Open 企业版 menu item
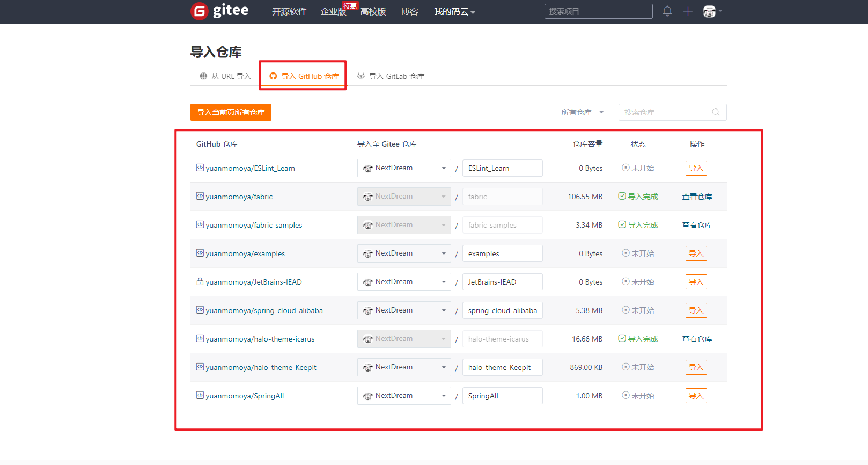Image resolution: width=868 pixels, height=465 pixels. coord(333,11)
